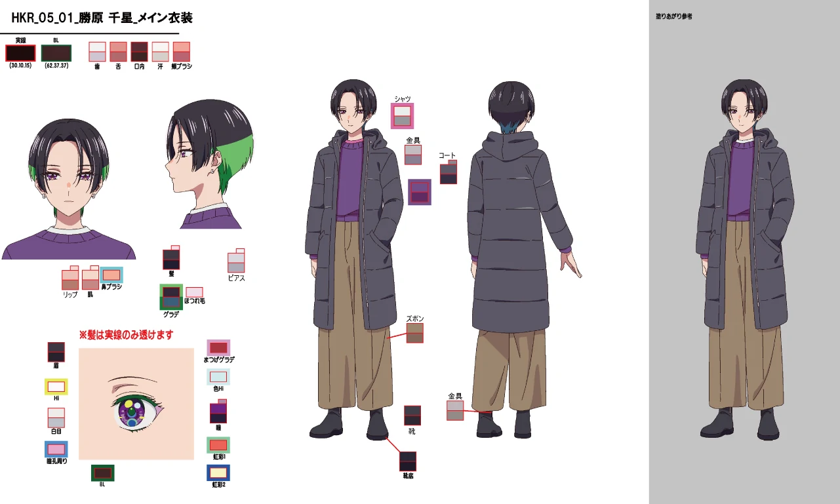Pick the 歯 teeth color swatch
Viewport: 840px width, 504px height.
[x=97, y=52]
